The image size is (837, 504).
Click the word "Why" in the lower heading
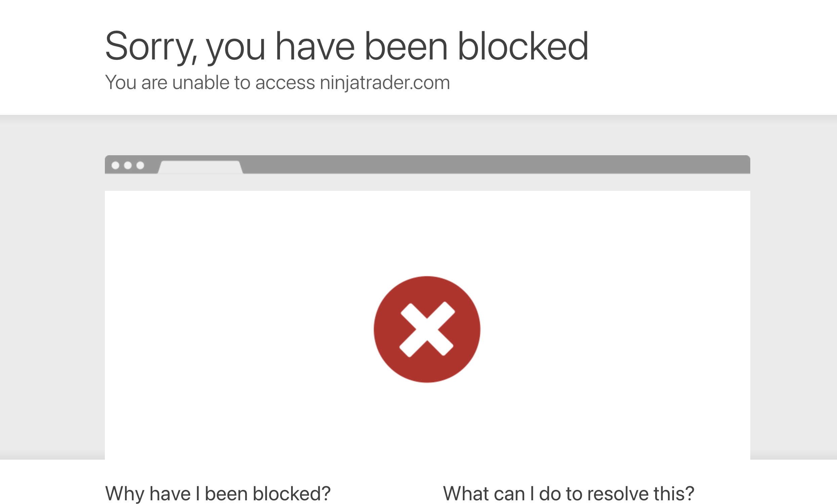tap(125, 493)
